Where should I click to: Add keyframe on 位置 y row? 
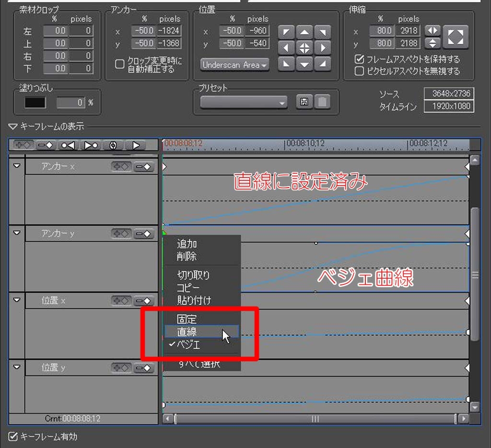121,368
